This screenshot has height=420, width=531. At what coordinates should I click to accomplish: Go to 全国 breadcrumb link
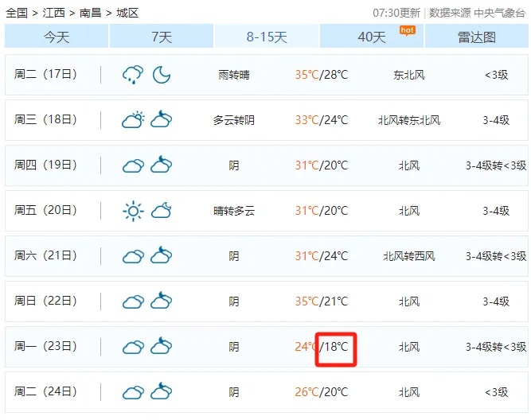click(x=17, y=13)
